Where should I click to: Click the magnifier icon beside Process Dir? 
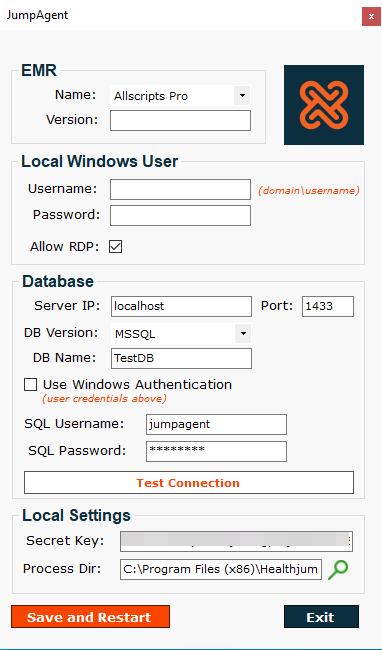(x=338, y=570)
